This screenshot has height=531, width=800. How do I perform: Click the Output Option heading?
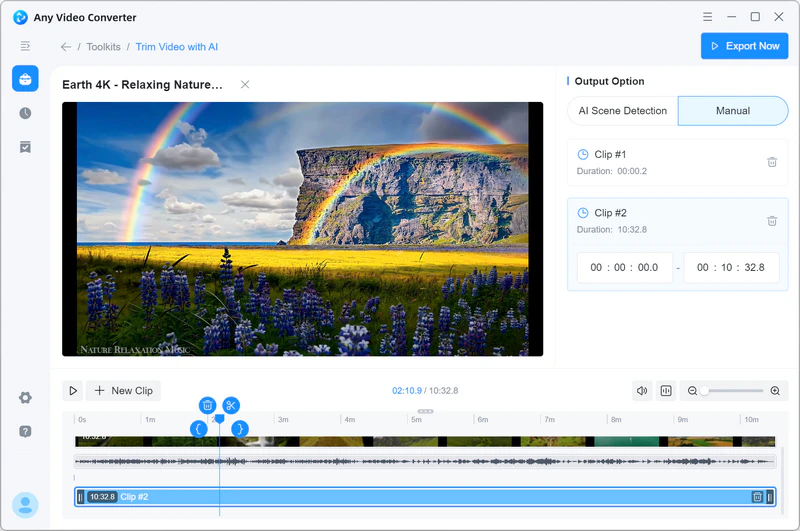point(609,81)
